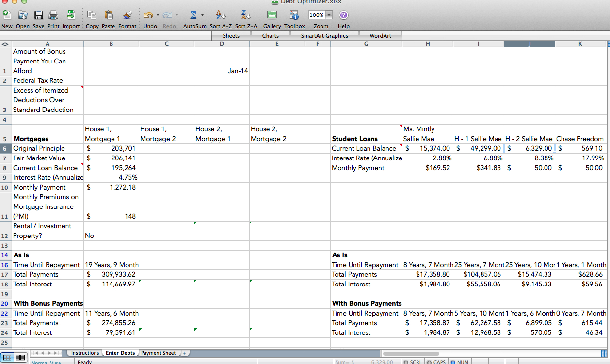The height and width of the screenshot is (364, 610).
Task: Click the Import icon
Action: click(x=71, y=16)
